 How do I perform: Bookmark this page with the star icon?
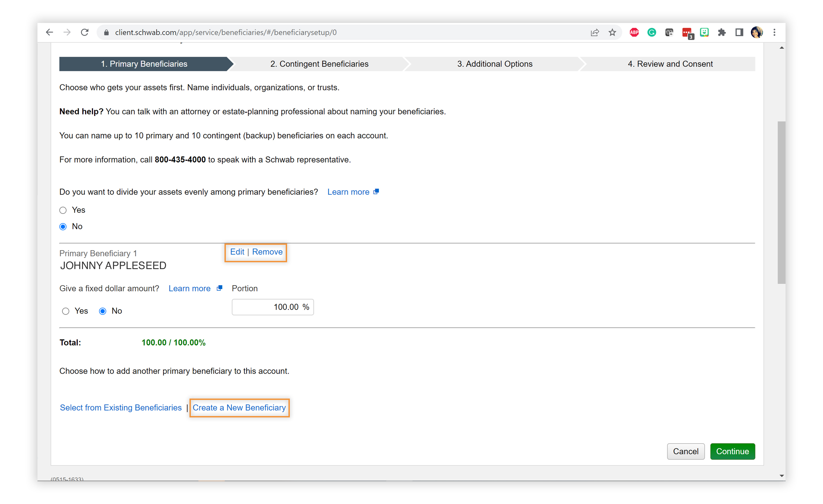[x=612, y=33]
